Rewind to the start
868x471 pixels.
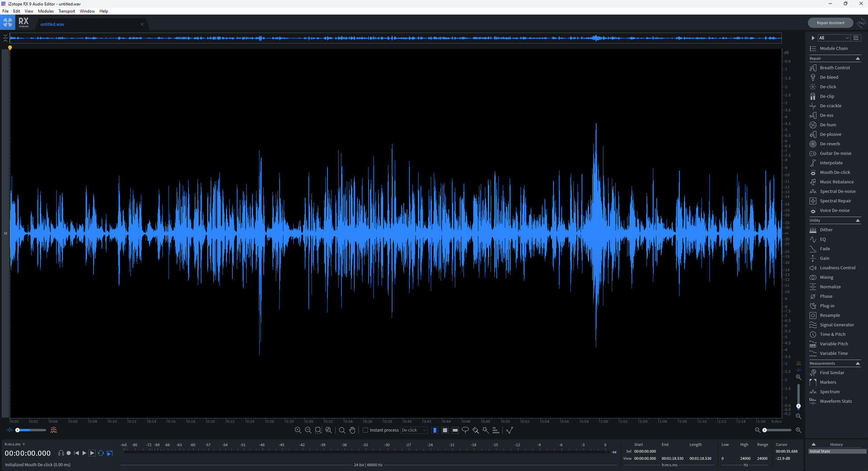click(x=76, y=453)
